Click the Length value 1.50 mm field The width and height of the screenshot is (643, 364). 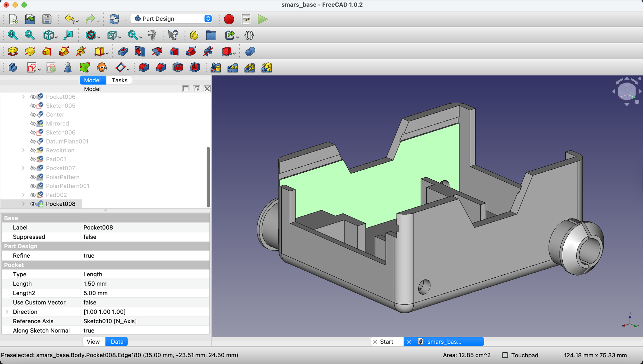click(145, 284)
